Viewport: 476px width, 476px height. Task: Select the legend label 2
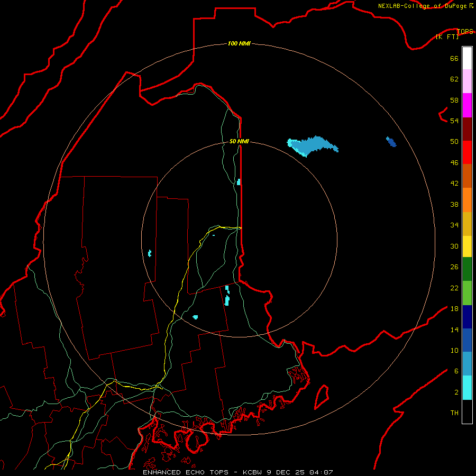tap(456, 392)
